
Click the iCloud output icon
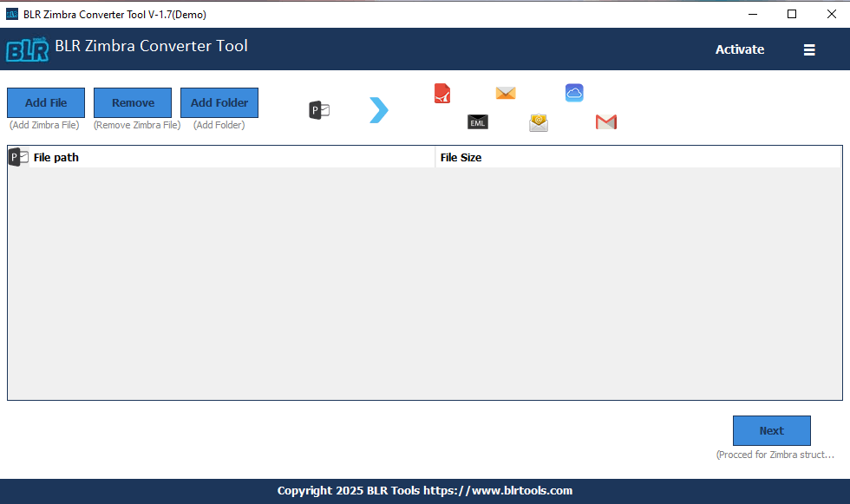coord(574,92)
